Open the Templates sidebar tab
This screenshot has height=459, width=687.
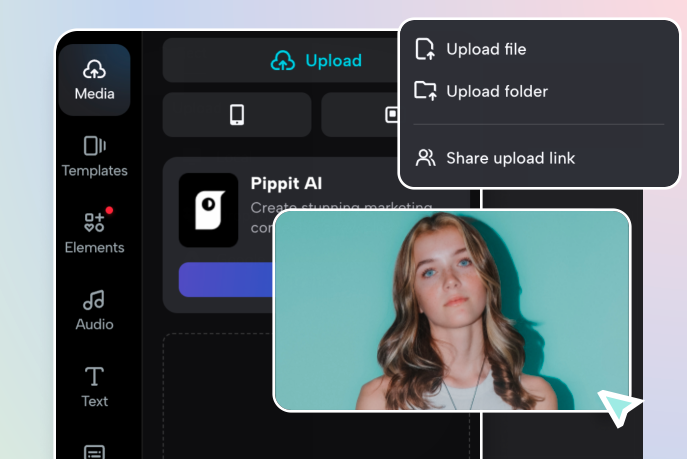tap(94, 156)
